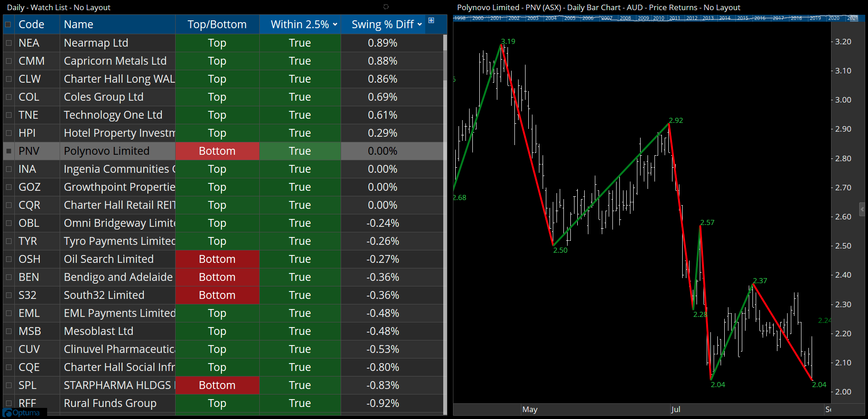Tick the checkbox for the TNE row
The height and width of the screenshot is (419, 868).
coord(8,115)
